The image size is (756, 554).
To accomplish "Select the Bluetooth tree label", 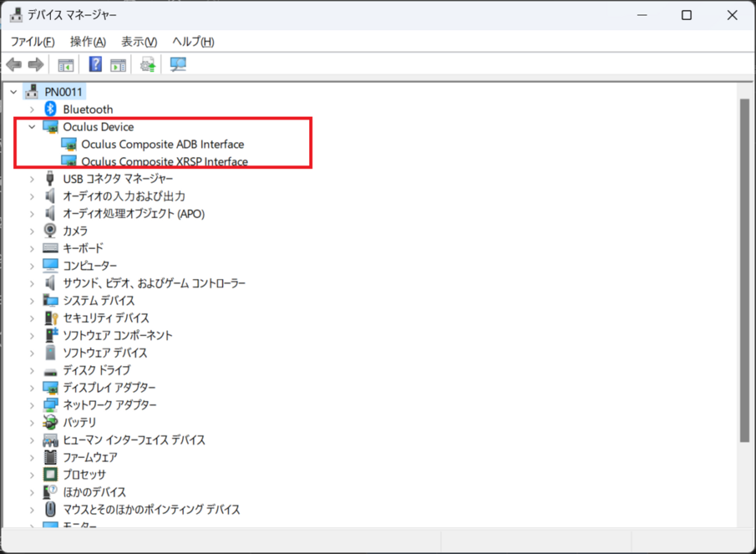I will coord(88,109).
